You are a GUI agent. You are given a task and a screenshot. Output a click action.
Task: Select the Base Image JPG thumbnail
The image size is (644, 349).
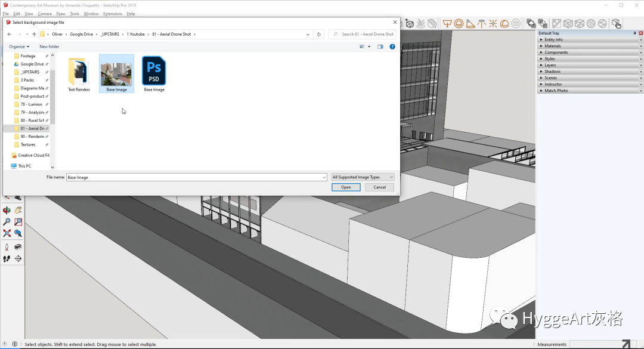(x=117, y=73)
